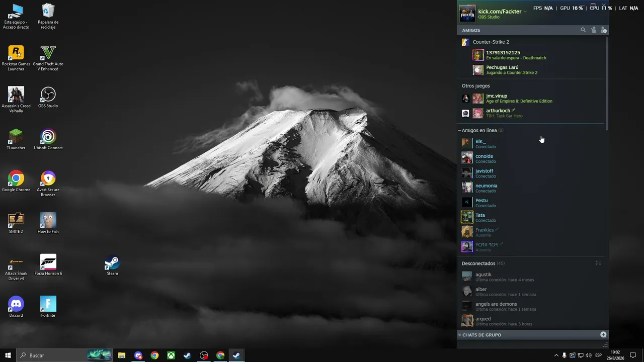Image resolution: width=644 pixels, height=362 pixels.
Task: Select the TLauncher desktop icon
Action: 16,140
